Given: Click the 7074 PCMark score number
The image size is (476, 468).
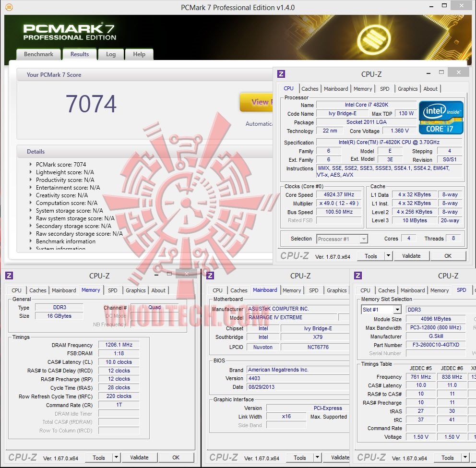Looking at the screenshot, I should point(91,104).
